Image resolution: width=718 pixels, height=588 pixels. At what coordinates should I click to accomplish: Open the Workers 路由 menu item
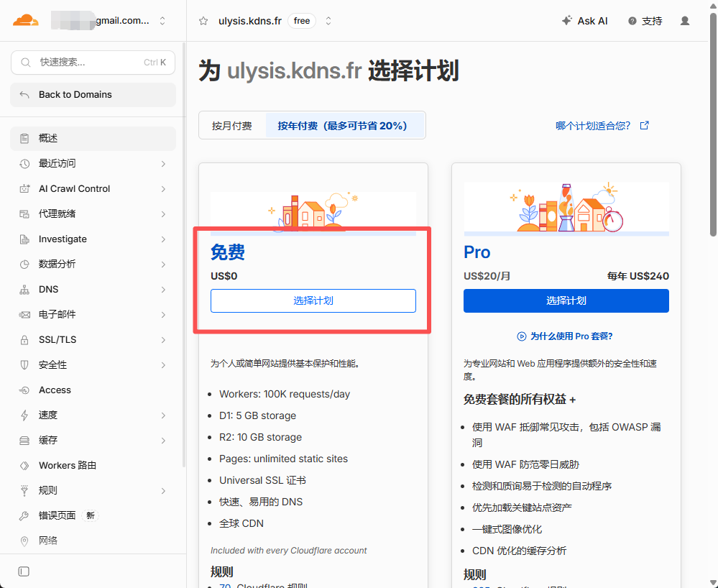click(x=93, y=466)
